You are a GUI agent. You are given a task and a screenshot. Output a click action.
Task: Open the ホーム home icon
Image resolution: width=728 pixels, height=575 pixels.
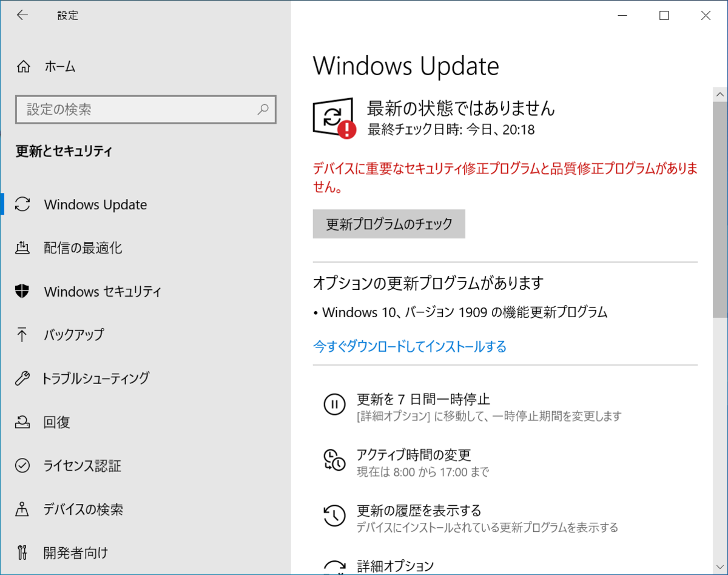click(x=23, y=67)
